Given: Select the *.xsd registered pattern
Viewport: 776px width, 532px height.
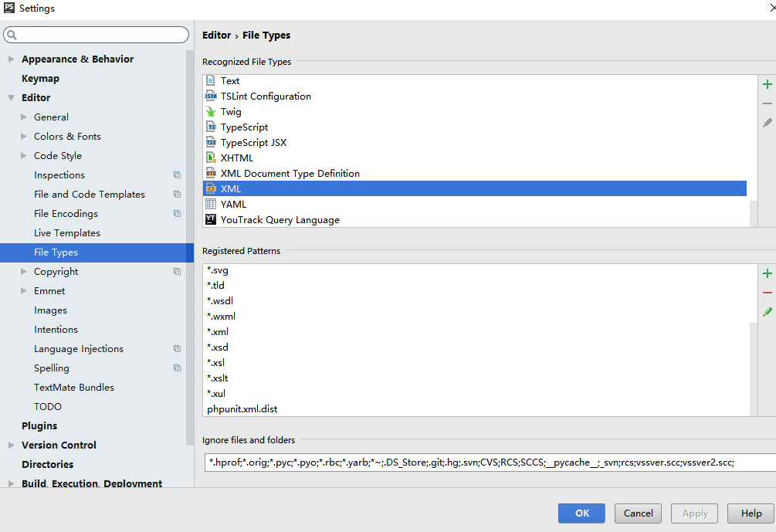Looking at the screenshot, I should [x=218, y=347].
